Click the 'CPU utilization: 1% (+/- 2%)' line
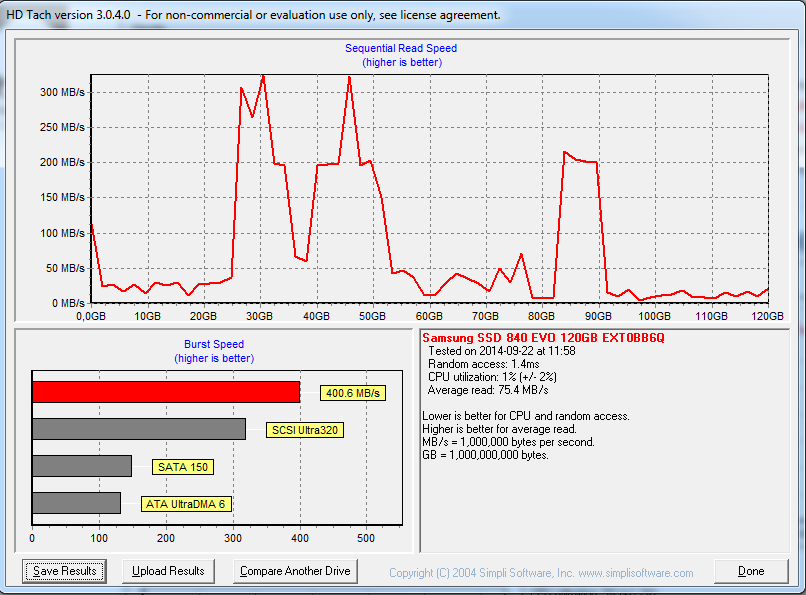 tap(492, 377)
